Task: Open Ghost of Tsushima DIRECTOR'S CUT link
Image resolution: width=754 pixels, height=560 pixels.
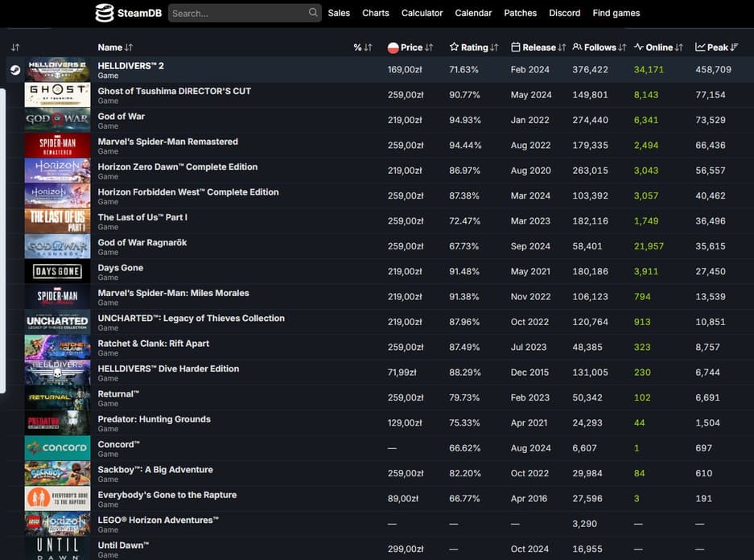Action: pyautogui.click(x=174, y=91)
